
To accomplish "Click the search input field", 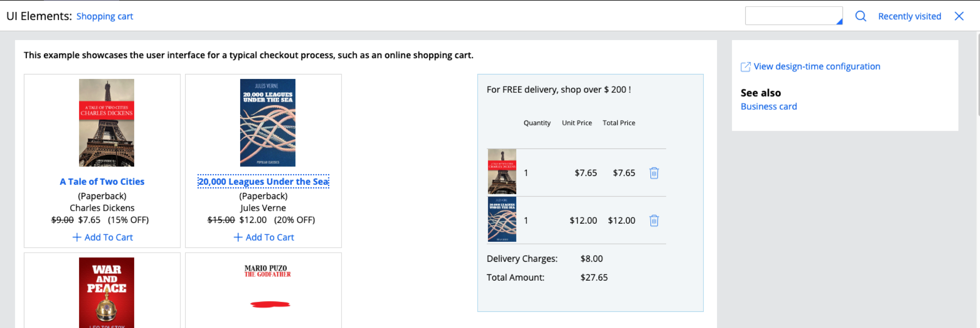I will pyautogui.click(x=794, y=16).
